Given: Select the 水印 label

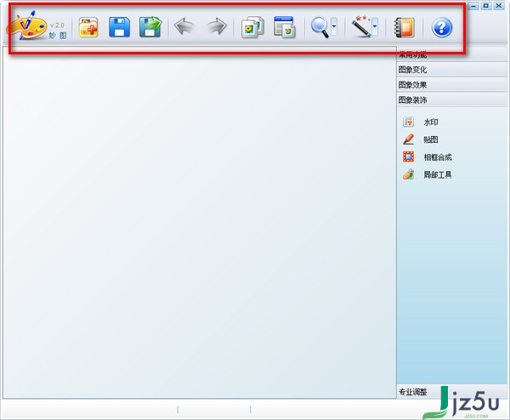Looking at the screenshot, I should pyautogui.click(x=431, y=122).
